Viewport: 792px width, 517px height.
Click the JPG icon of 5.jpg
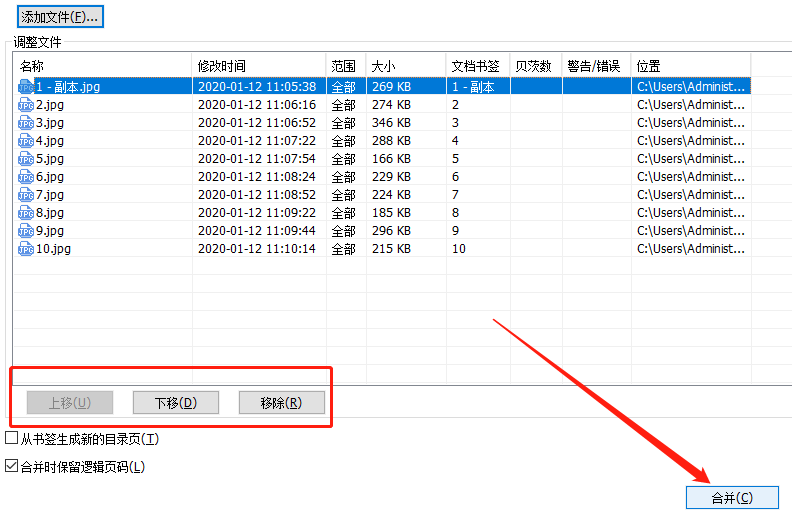(26, 159)
